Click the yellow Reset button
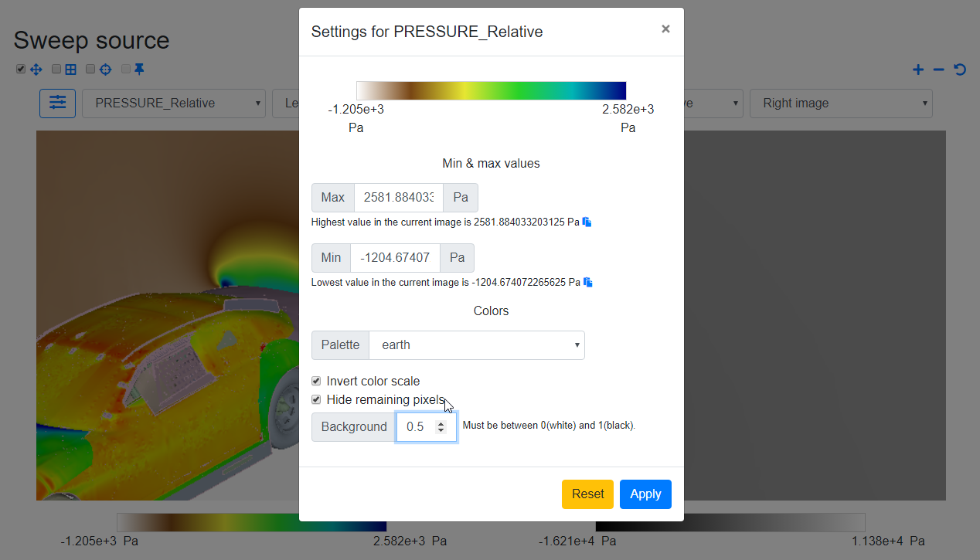The image size is (980, 560). [587, 494]
